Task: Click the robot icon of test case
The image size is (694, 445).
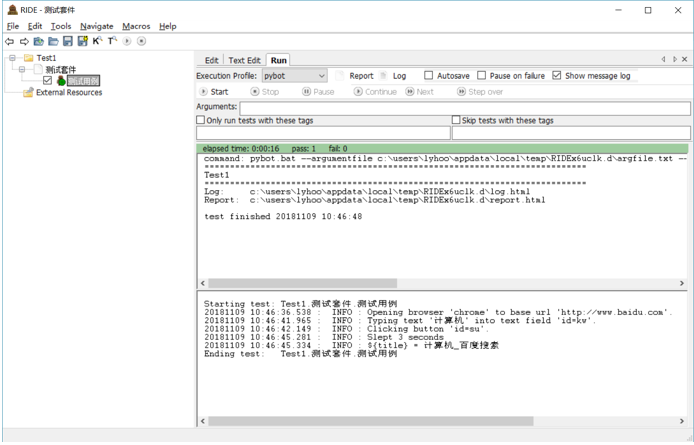Action: coord(61,81)
